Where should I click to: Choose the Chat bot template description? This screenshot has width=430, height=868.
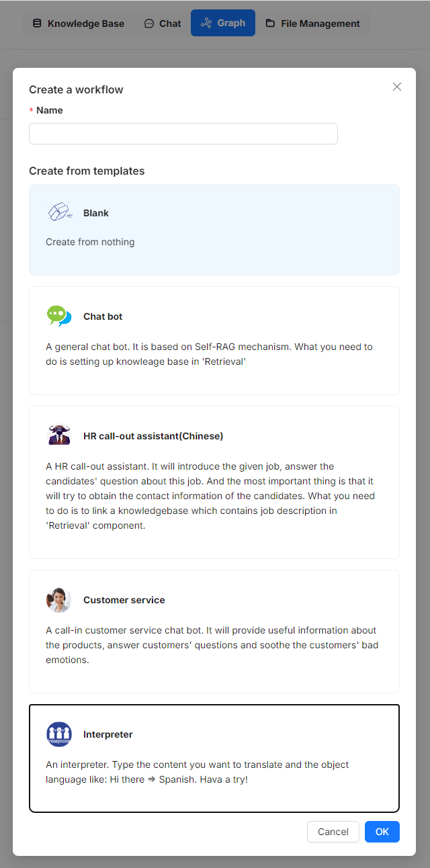pyautogui.click(x=209, y=354)
